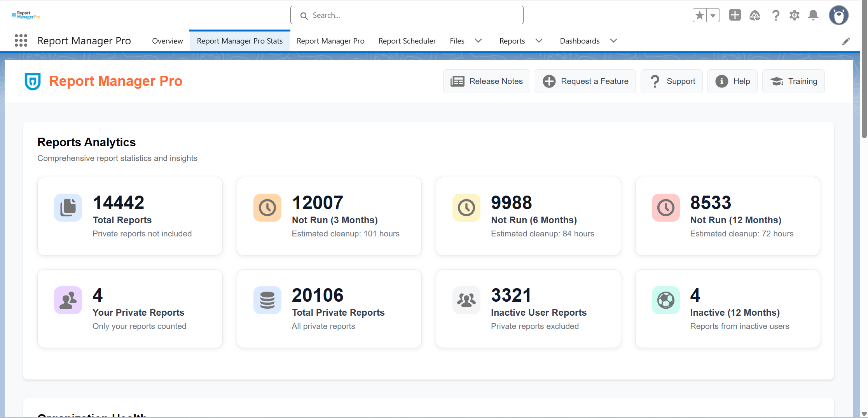The image size is (868, 418).
Task: Expand the Dashboards tab dropdown chevron
Action: tap(614, 41)
